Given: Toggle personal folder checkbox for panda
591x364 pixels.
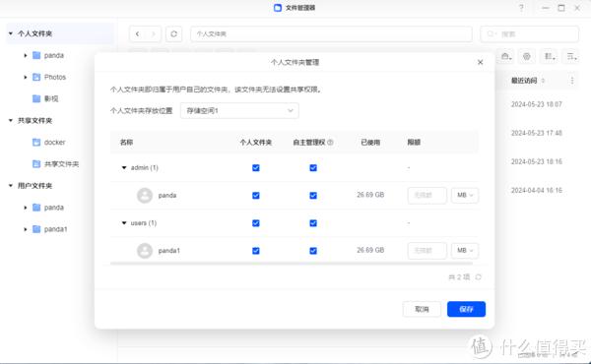Looking at the screenshot, I should (x=256, y=196).
